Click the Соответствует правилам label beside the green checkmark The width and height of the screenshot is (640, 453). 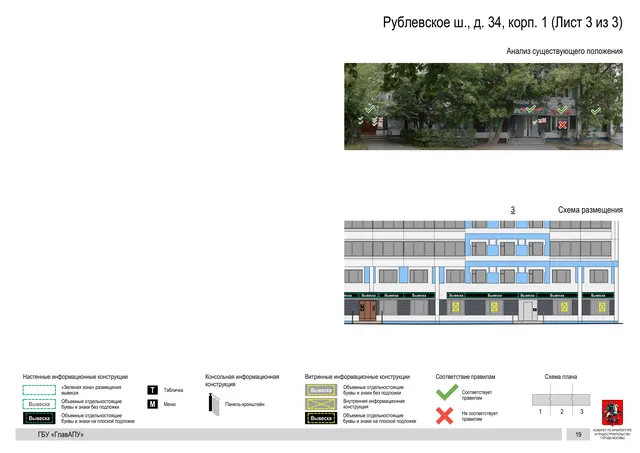tap(477, 395)
